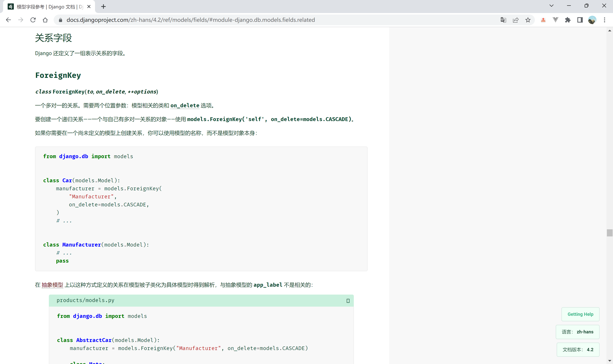Click the browser back arrow

pos(8,20)
